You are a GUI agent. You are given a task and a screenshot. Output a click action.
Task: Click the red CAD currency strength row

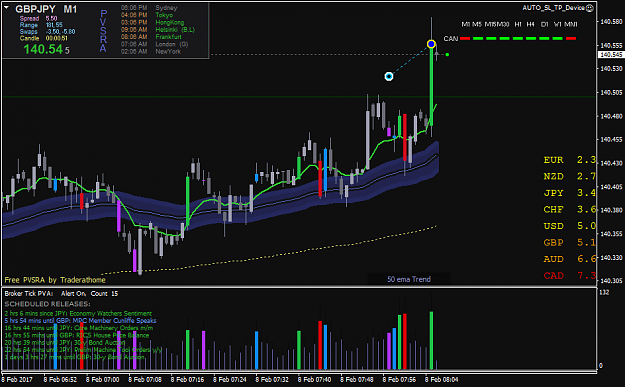pyautogui.click(x=570, y=275)
